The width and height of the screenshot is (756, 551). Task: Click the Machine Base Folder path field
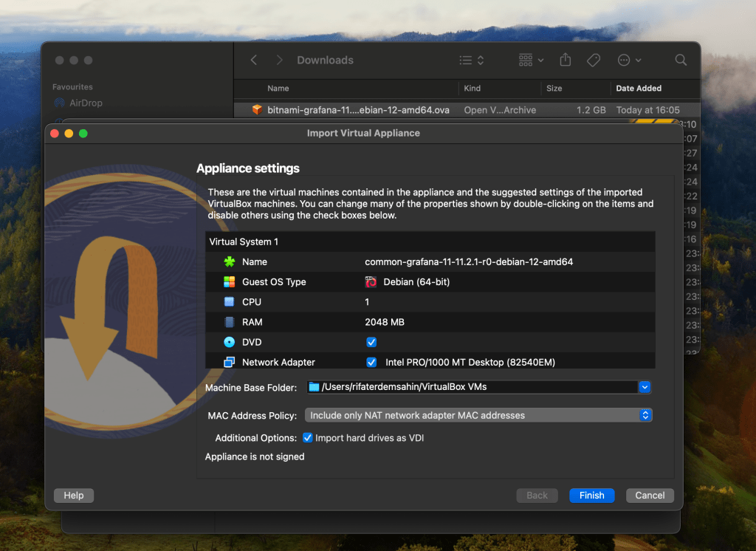click(x=472, y=387)
